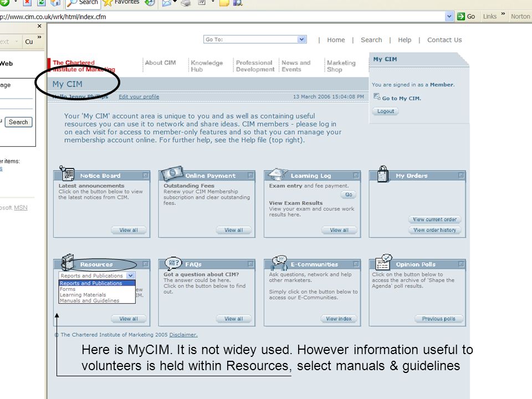Click the Learning Log graduation cap icon
The width and height of the screenshot is (532, 399).
point(278,174)
